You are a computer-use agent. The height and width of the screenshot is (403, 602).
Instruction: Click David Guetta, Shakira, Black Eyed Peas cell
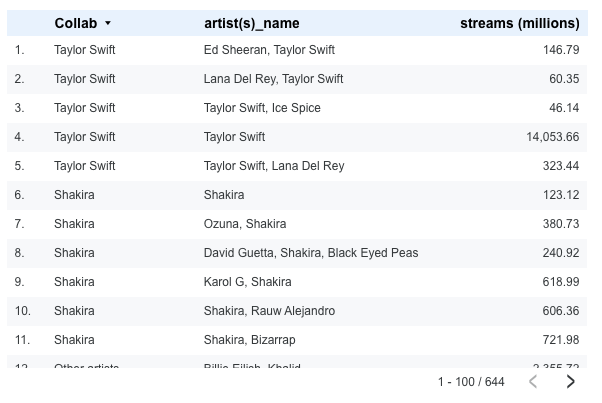coord(310,252)
